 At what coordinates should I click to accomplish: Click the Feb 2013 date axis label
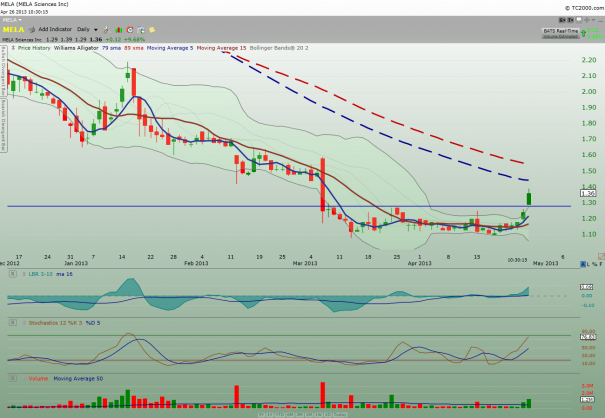196,263
